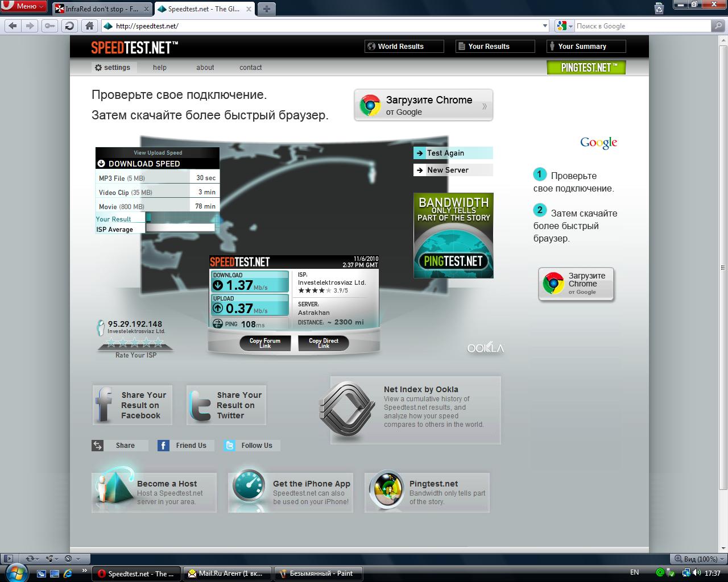Switch to Безымянный - Paint taskbar window
728x582 pixels.
pyautogui.click(x=318, y=573)
